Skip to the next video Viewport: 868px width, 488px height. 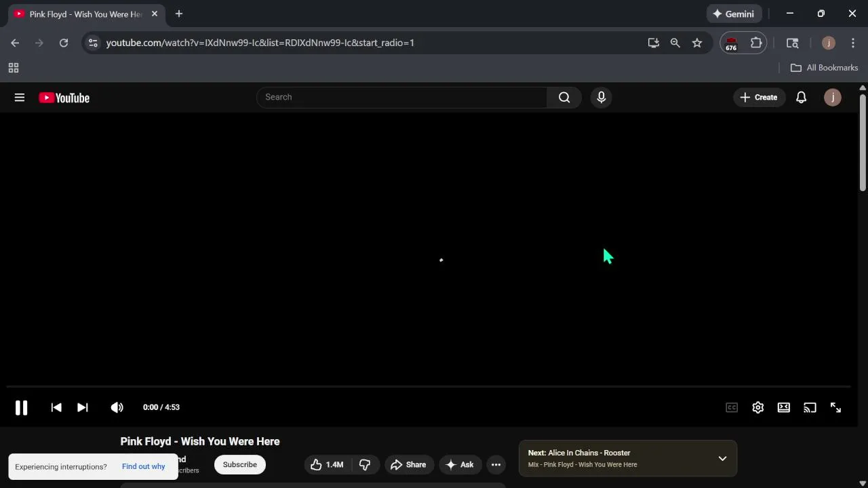tap(82, 407)
